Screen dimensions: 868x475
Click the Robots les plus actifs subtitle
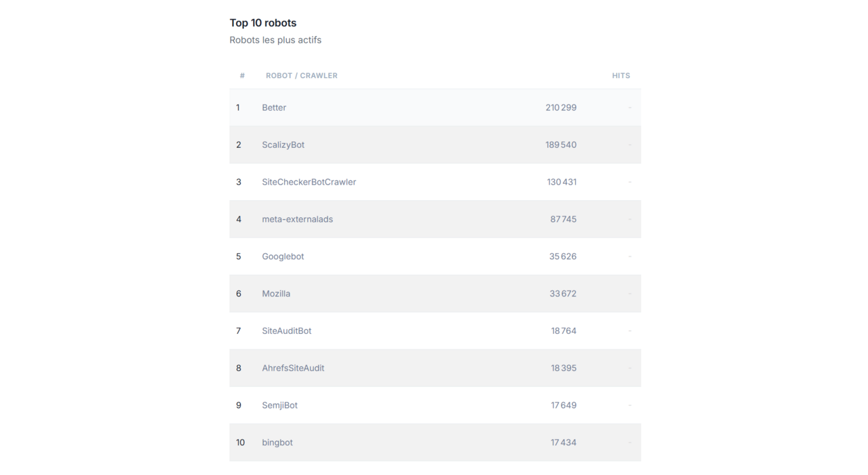(275, 40)
